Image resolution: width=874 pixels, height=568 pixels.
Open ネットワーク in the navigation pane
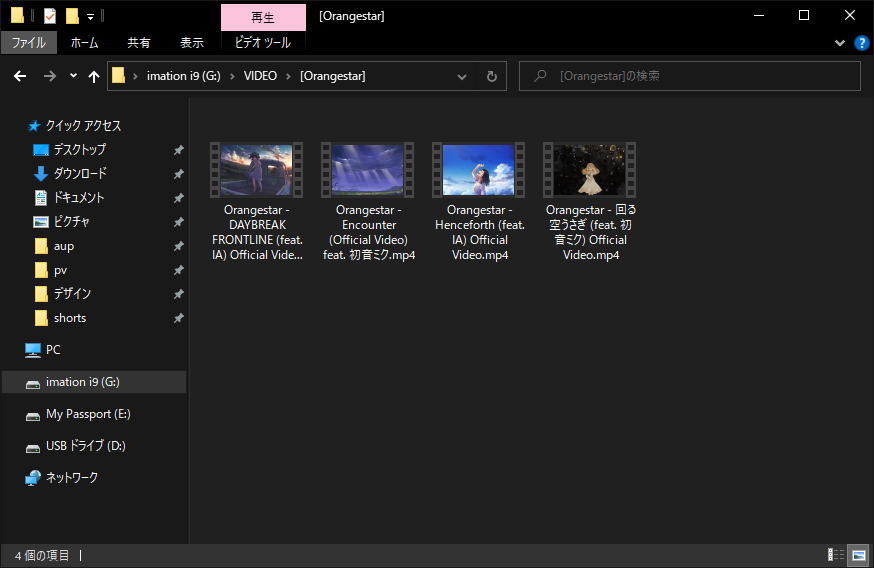click(71, 478)
